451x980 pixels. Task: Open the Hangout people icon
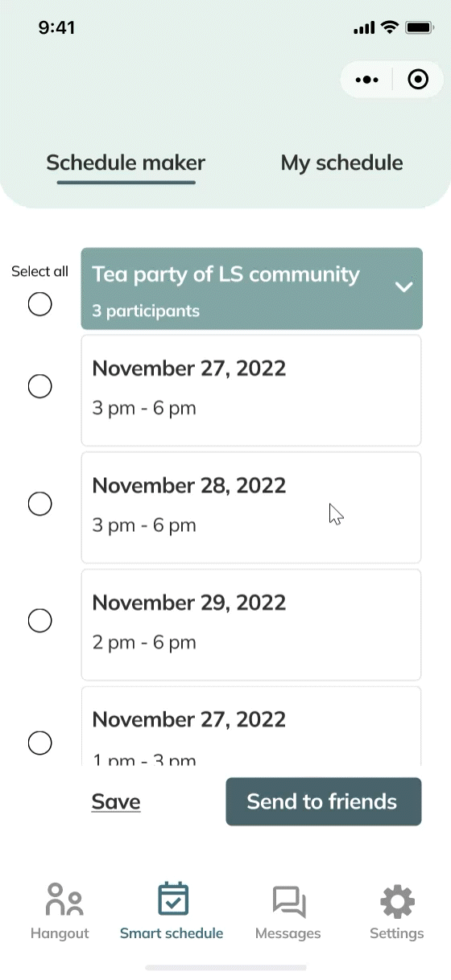tap(64, 900)
